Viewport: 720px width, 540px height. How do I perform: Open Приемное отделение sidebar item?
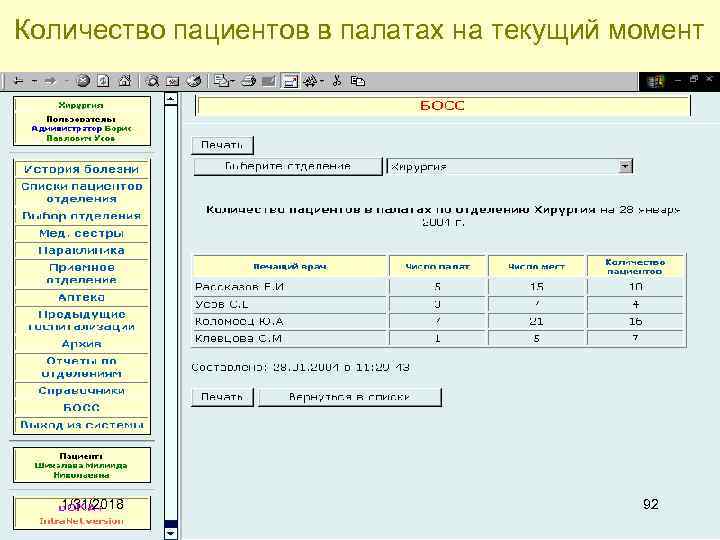click(x=81, y=274)
